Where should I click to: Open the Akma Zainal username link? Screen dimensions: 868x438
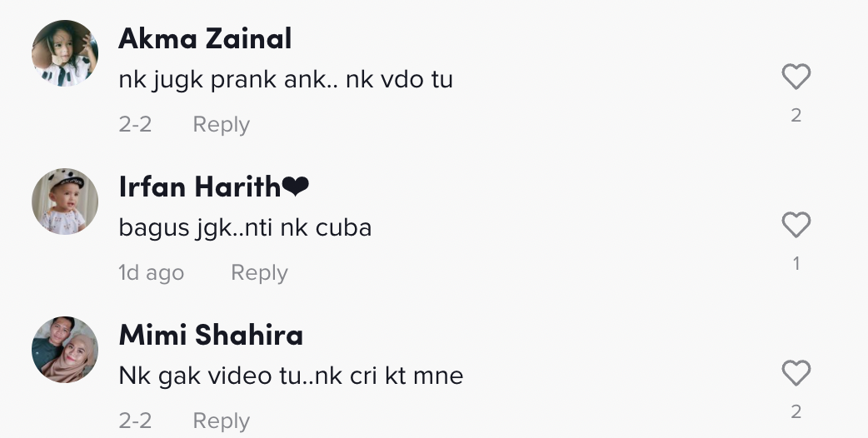[206, 38]
